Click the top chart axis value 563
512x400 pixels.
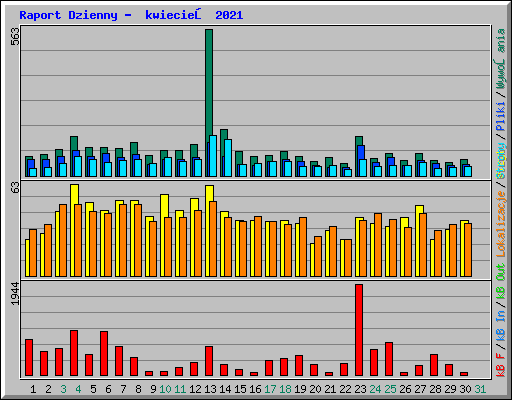(15, 36)
